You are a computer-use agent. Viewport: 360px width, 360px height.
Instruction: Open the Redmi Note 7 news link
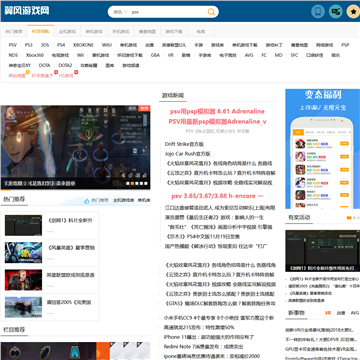tap(204, 347)
